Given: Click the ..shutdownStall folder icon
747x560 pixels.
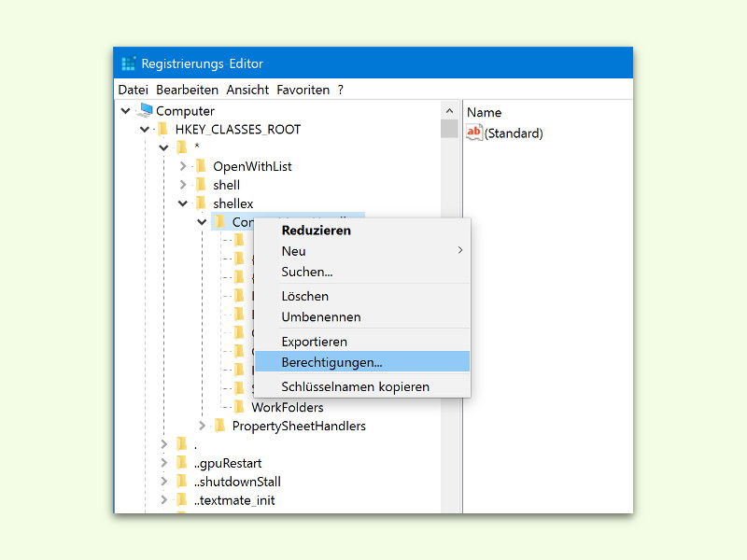Looking at the screenshot, I should (181, 482).
